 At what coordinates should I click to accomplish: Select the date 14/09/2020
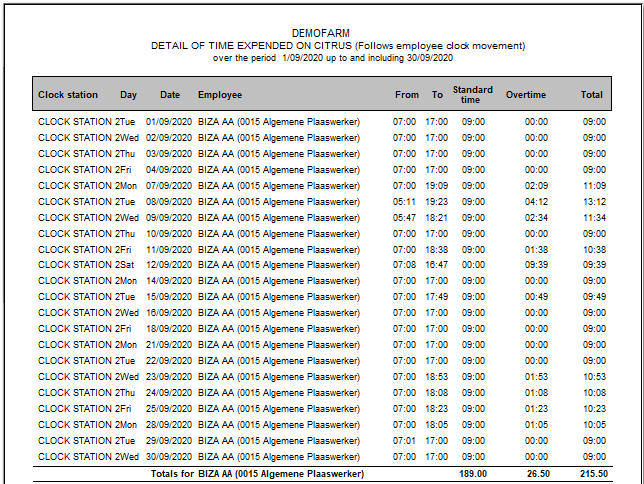click(x=169, y=281)
